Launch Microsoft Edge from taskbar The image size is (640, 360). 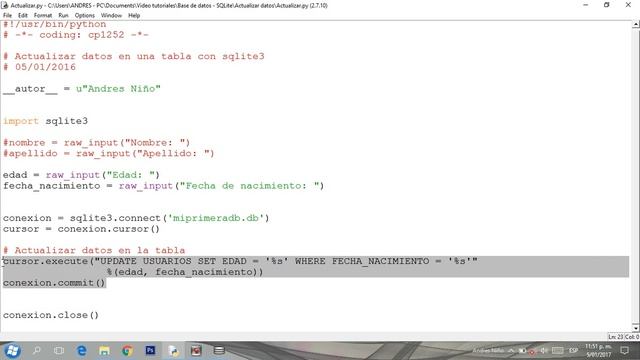82,350
